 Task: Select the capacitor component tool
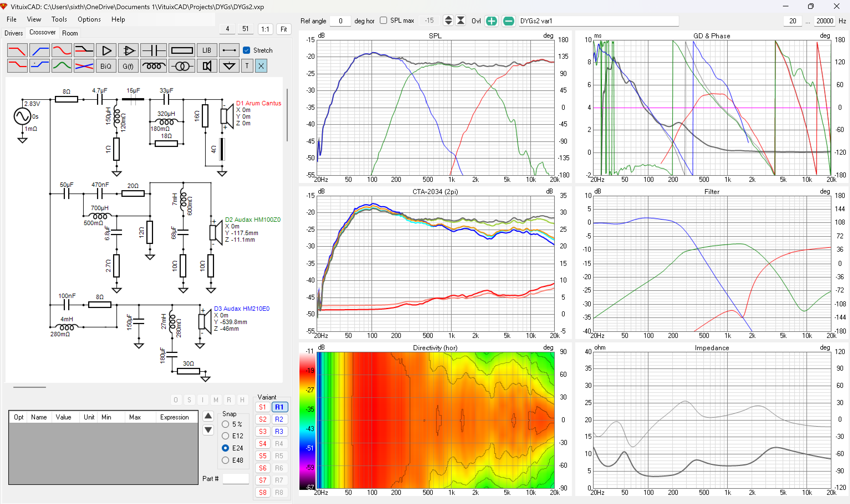click(x=154, y=51)
